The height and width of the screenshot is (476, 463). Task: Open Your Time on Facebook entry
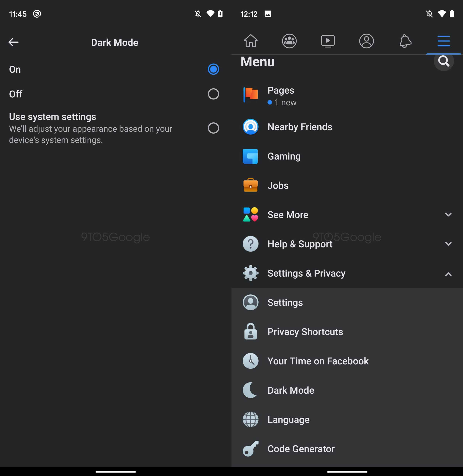[x=347, y=361]
